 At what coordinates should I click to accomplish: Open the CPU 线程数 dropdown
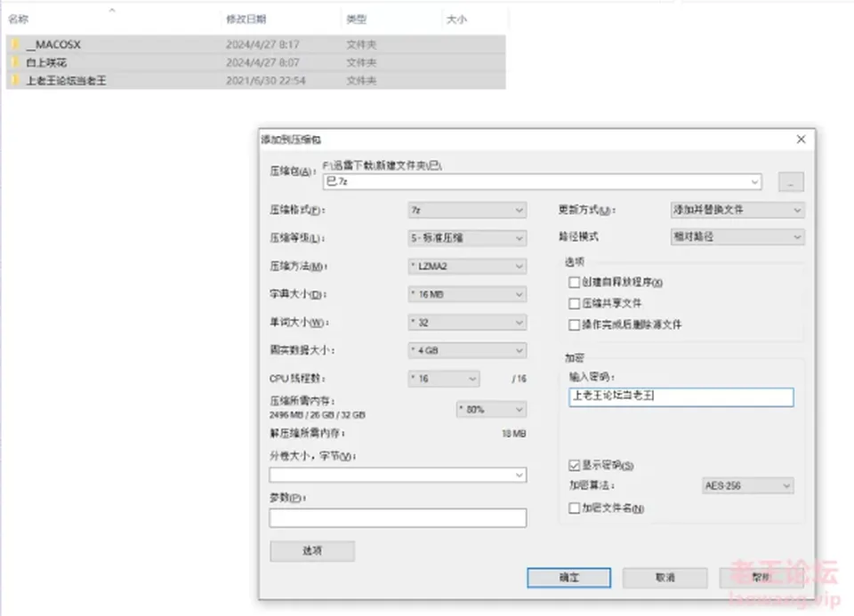[444, 379]
